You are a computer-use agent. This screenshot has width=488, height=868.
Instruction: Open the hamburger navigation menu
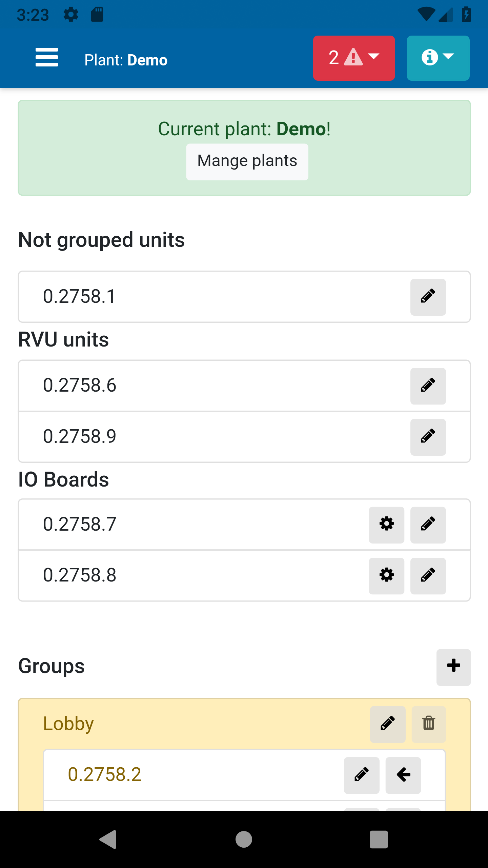[47, 57]
